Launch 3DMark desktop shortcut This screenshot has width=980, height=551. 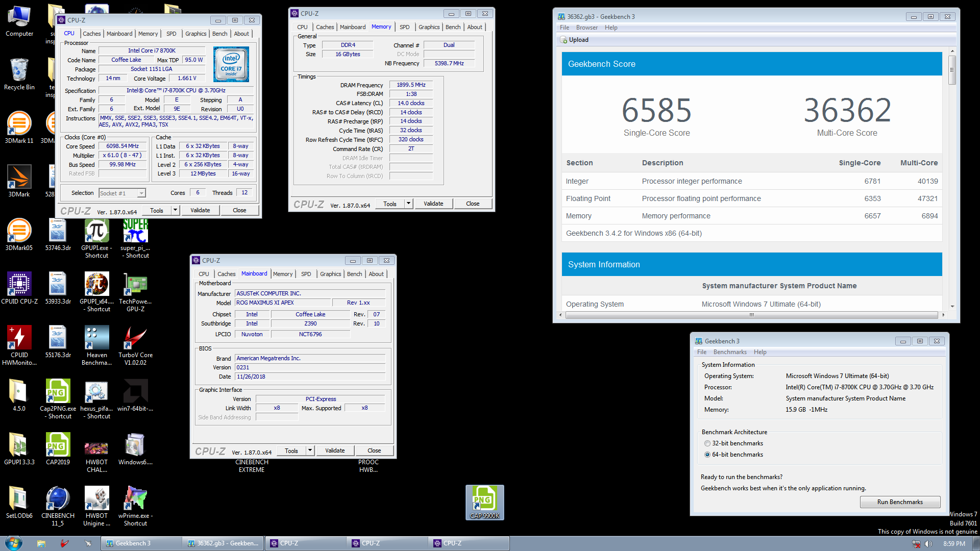(x=19, y=181)
